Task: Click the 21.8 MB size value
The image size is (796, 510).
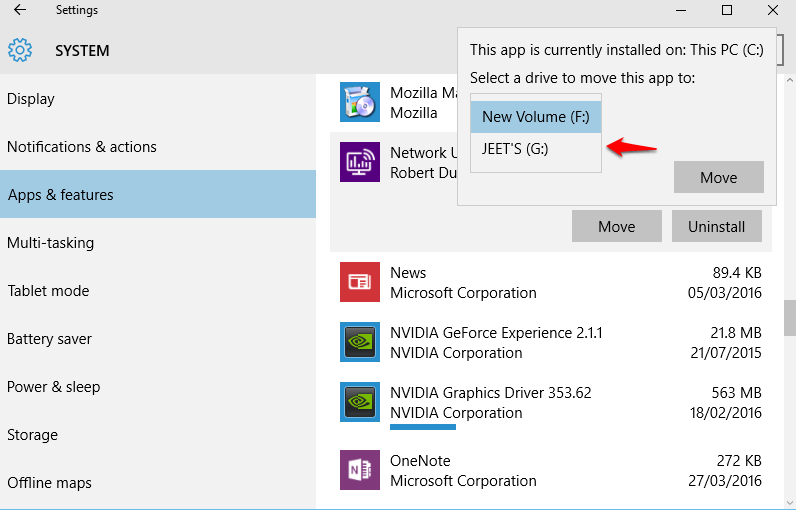Action: pos(736,333)
